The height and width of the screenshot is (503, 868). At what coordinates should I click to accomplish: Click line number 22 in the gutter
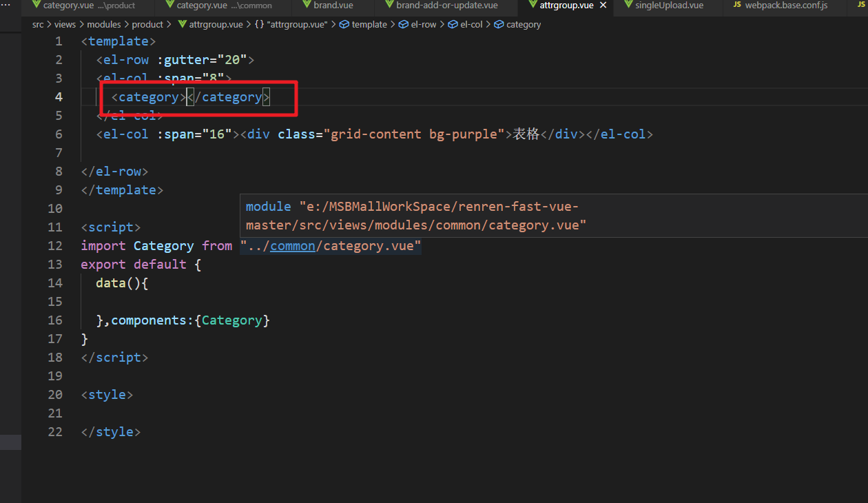(55, 432)
